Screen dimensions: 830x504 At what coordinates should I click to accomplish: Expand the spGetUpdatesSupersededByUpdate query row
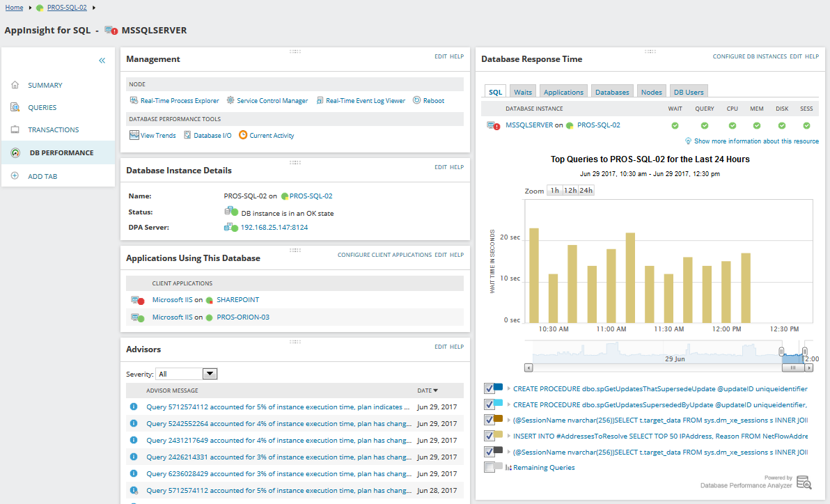(509, 404)
